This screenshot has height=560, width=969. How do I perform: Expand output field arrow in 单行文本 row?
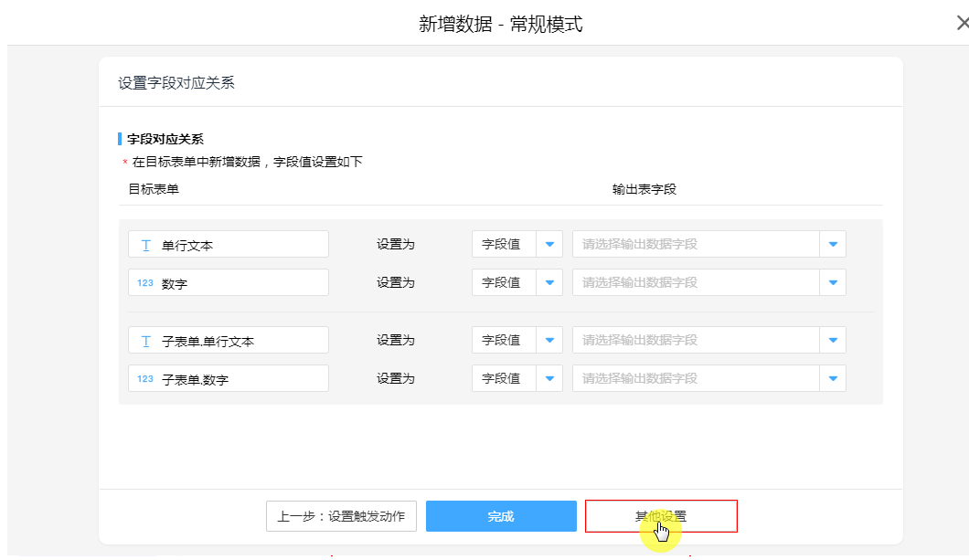click(x=833, y=244)
